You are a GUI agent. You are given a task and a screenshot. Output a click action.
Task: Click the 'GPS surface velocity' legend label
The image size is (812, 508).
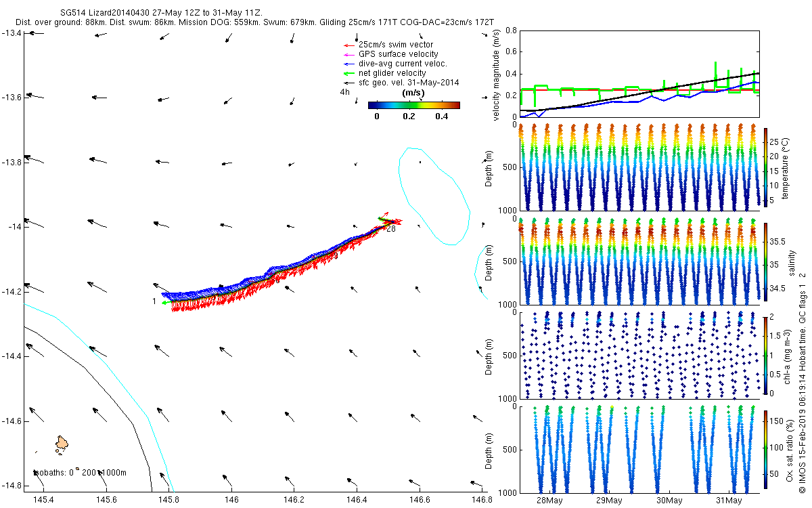coord(398,54)
